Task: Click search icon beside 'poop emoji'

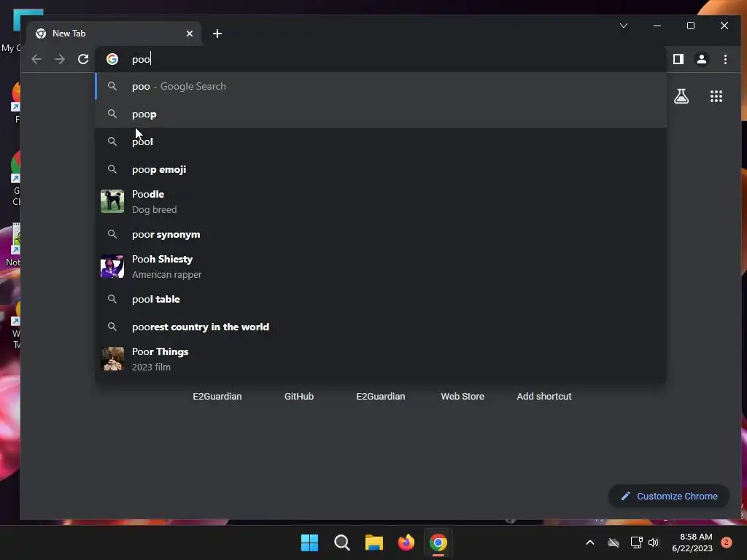Action: [112, 169]
